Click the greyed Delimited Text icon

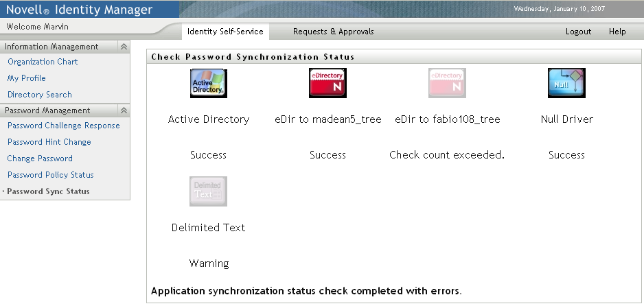(208, 191)
